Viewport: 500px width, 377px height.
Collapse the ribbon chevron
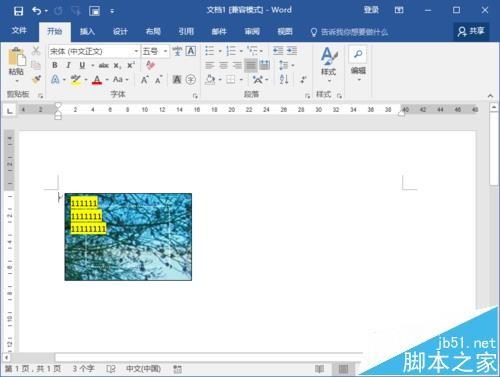(490, 96)
